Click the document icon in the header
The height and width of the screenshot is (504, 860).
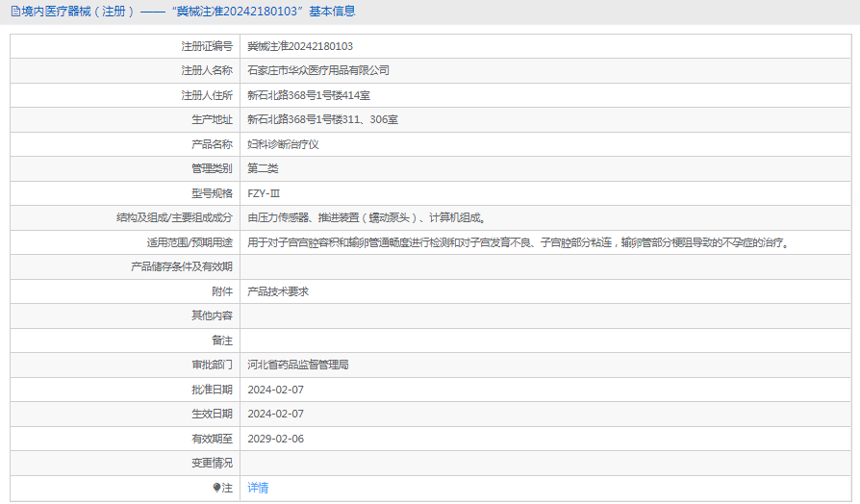pos(13,12)
